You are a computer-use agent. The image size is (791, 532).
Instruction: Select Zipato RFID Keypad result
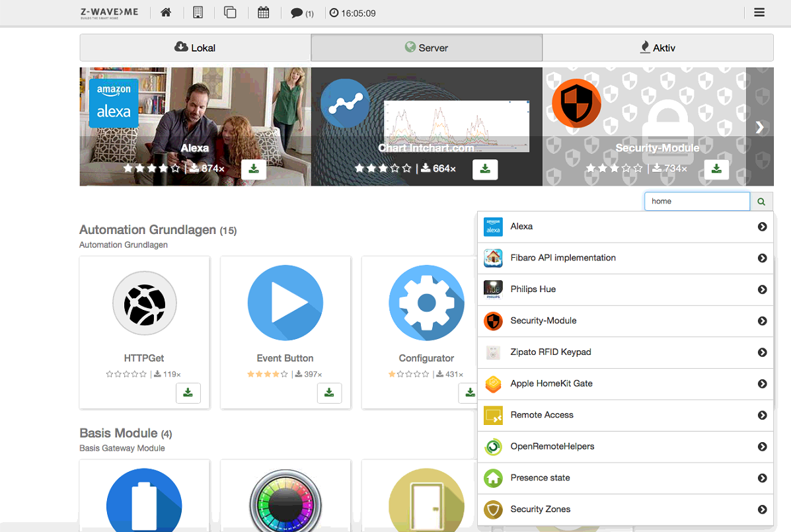pyautogui.click(x=625, y=352)
